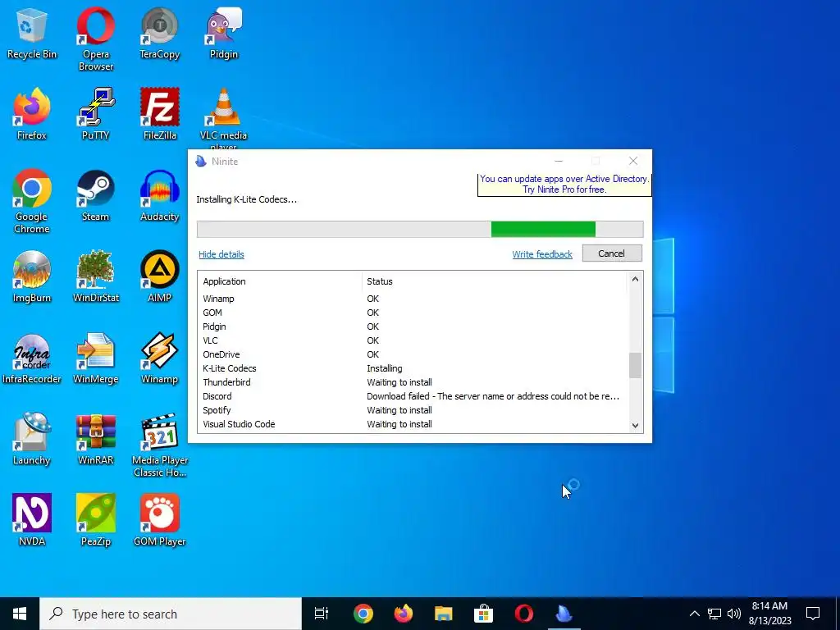840x630 pixels.
Task: Select the Winamp row in Ninite list
Action: [x=413, y=299]
